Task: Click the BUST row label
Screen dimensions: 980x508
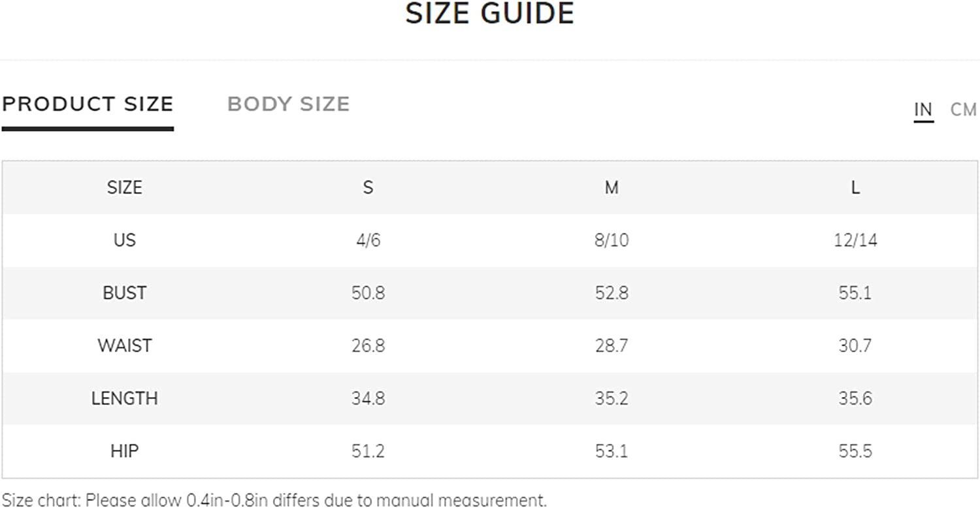Action: pos(124,293)
